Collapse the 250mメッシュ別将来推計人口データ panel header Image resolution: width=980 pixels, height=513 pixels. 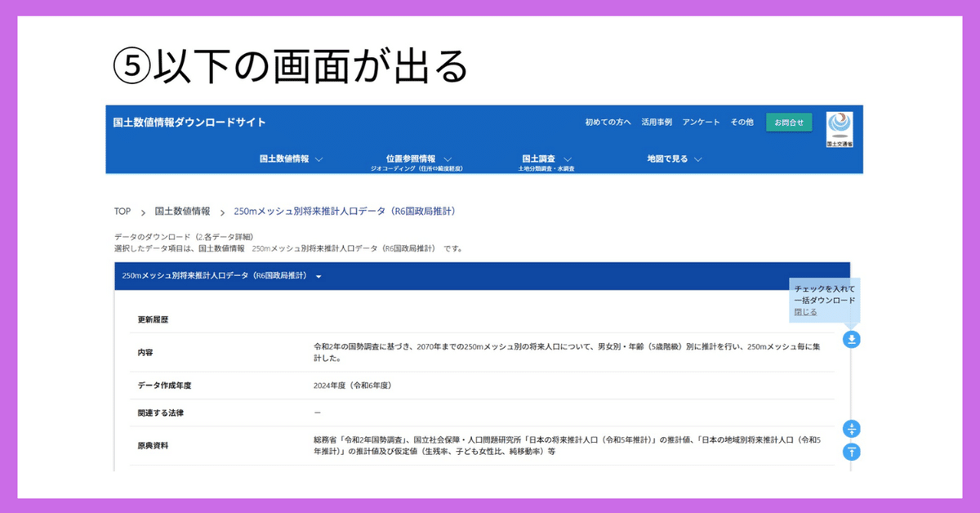[319, 276]
